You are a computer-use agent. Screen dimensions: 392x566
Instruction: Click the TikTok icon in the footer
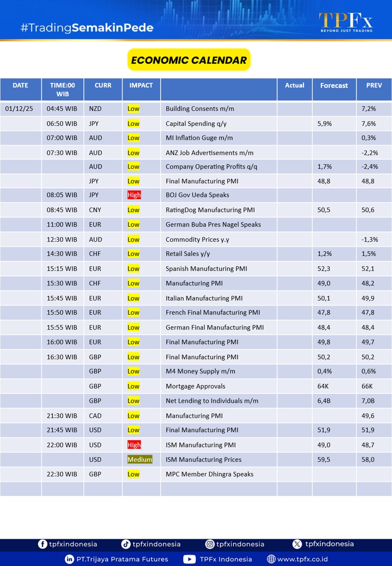[x=126, y=544]
